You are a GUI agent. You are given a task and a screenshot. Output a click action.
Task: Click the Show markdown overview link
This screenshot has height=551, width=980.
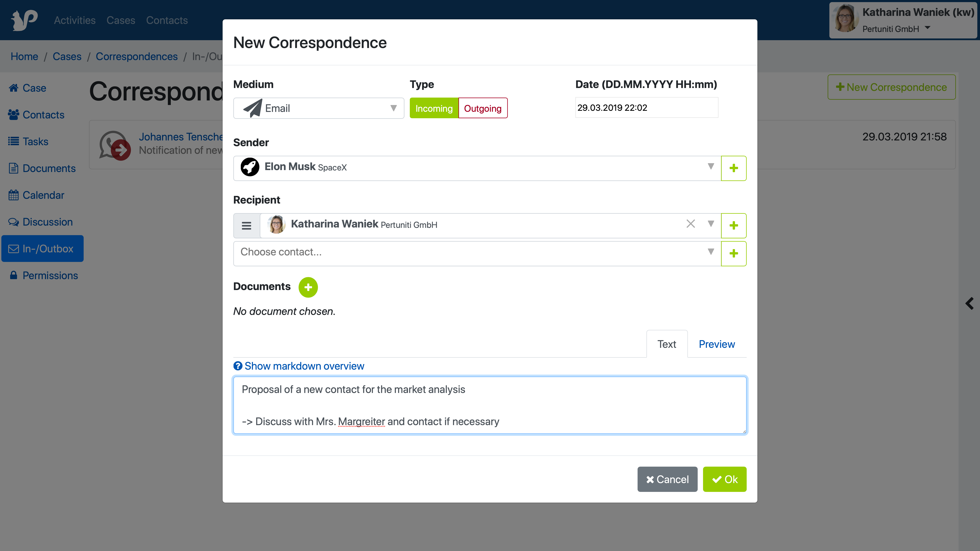click(304, 366)
